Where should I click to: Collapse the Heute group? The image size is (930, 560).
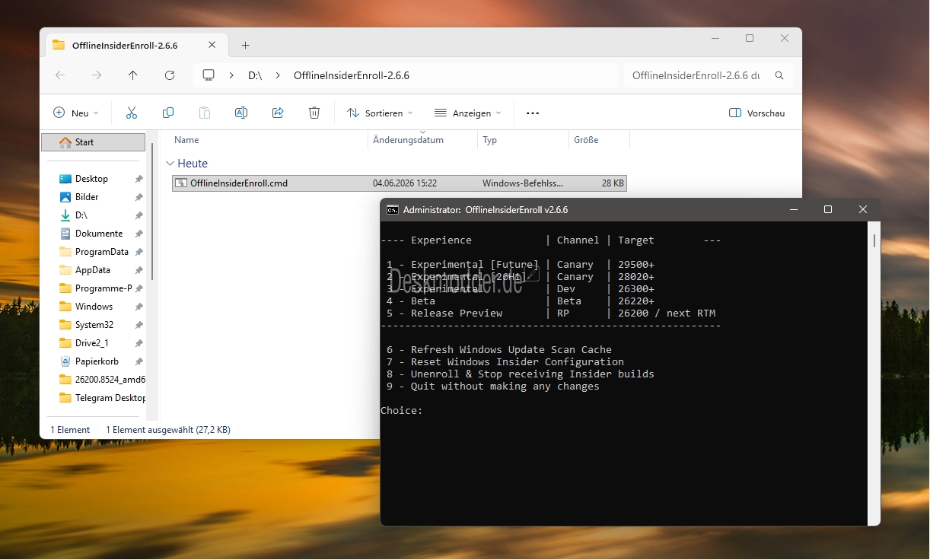[170, 164]
